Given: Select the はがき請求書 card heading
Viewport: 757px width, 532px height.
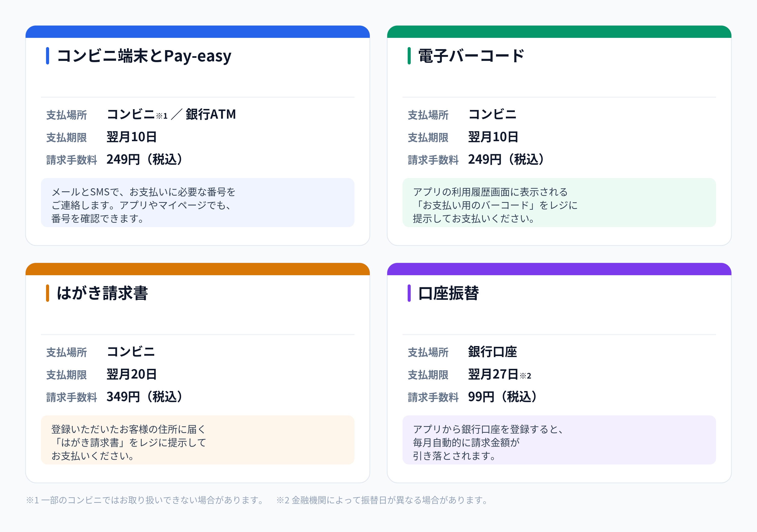Looking at the screenshot, I should pos(102,293).
